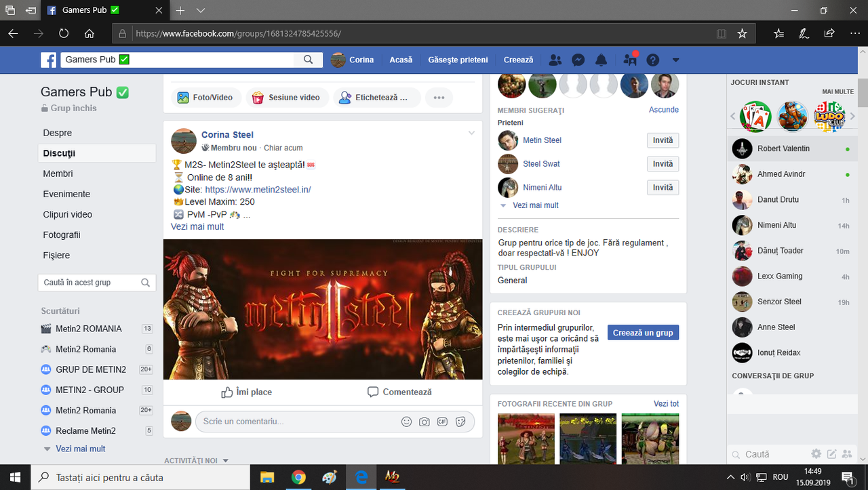Expand the Facebook account dropdown arrow
Viewport: 868px width, 490px height.
(x=675, y=60)
